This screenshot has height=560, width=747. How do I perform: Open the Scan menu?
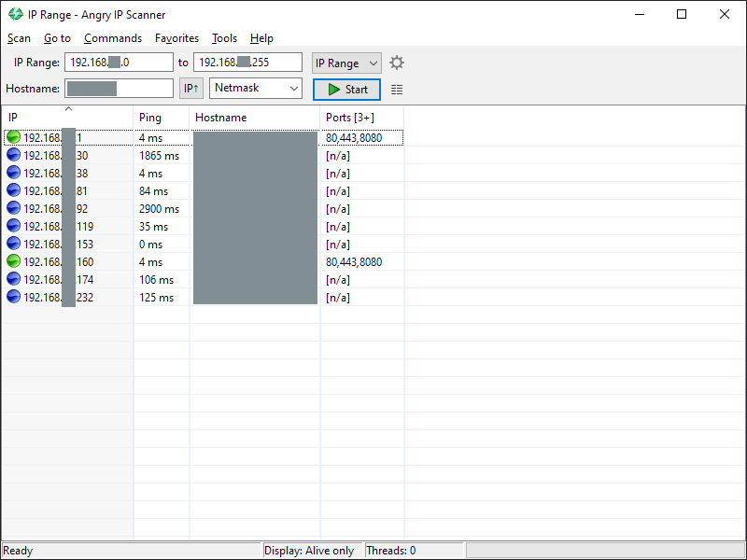(19, 38)
